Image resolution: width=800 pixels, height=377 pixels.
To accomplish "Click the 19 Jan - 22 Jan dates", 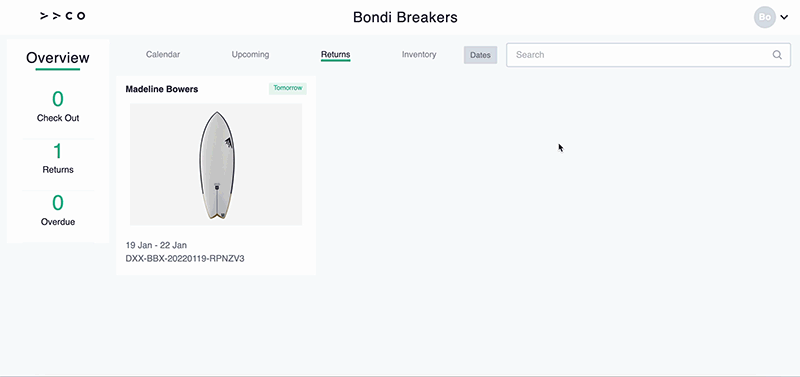I will (156, 245).
